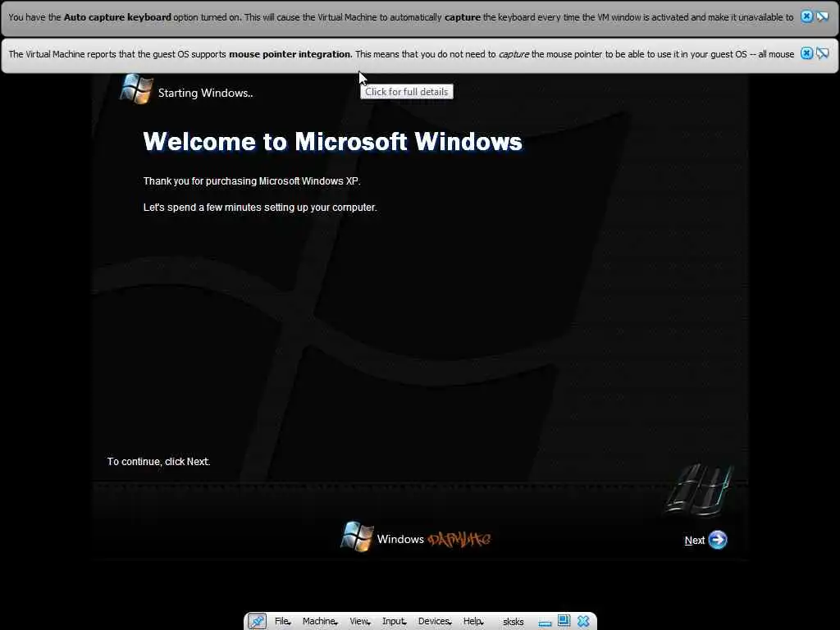This screenshot has width=840, height=630.
Task: Open the Help menu in the mini toolbar
Action: [473, 622]
